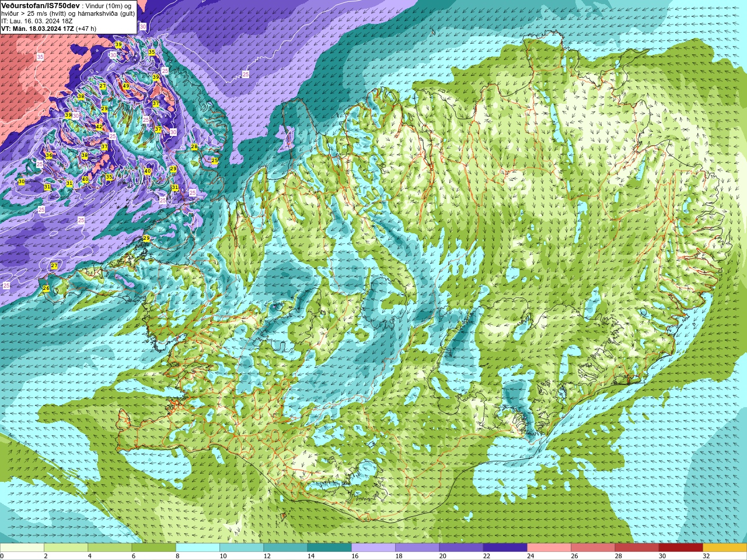Choose the 30–32 m/s dark red legend swatch

click(681, 548)
